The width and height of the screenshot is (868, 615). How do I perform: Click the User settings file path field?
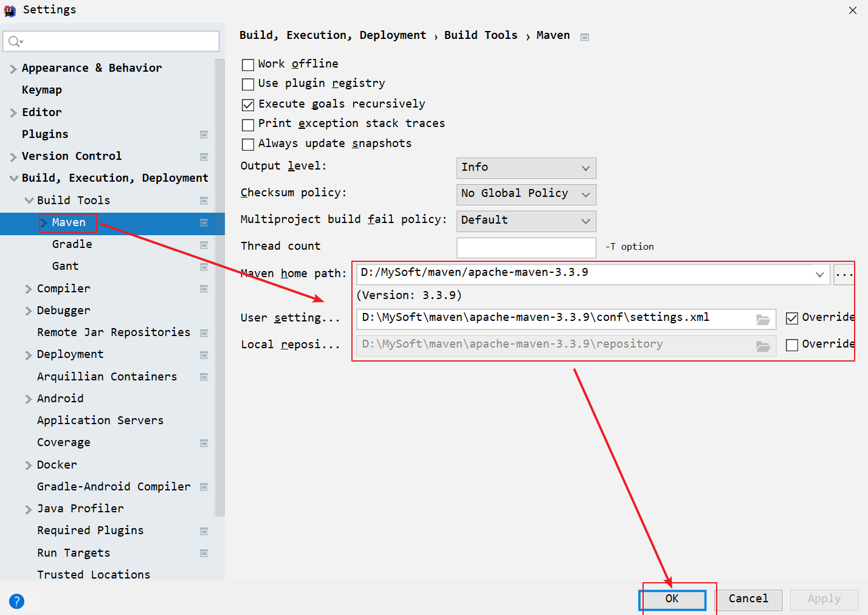coord(566,319)
